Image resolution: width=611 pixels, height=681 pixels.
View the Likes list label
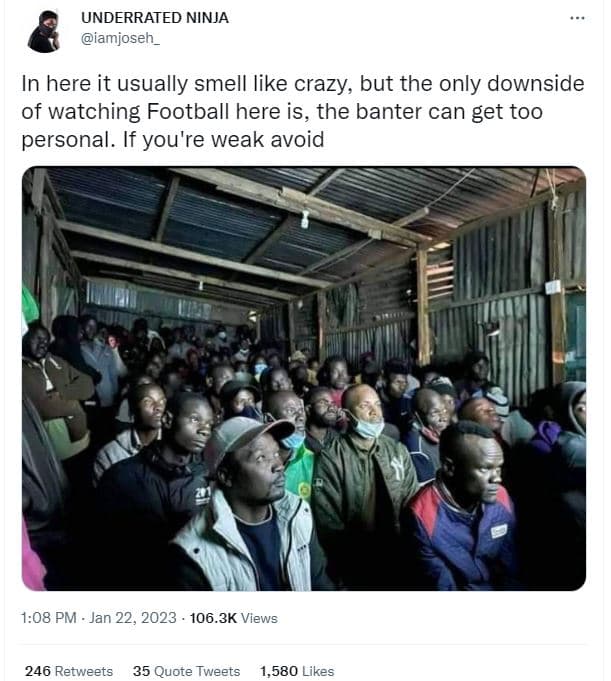pos(318,671)
